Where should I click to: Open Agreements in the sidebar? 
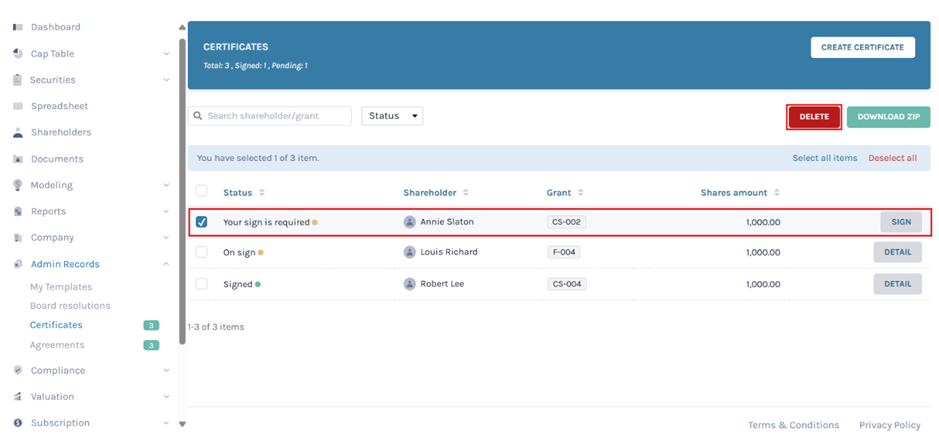[57, 345]
